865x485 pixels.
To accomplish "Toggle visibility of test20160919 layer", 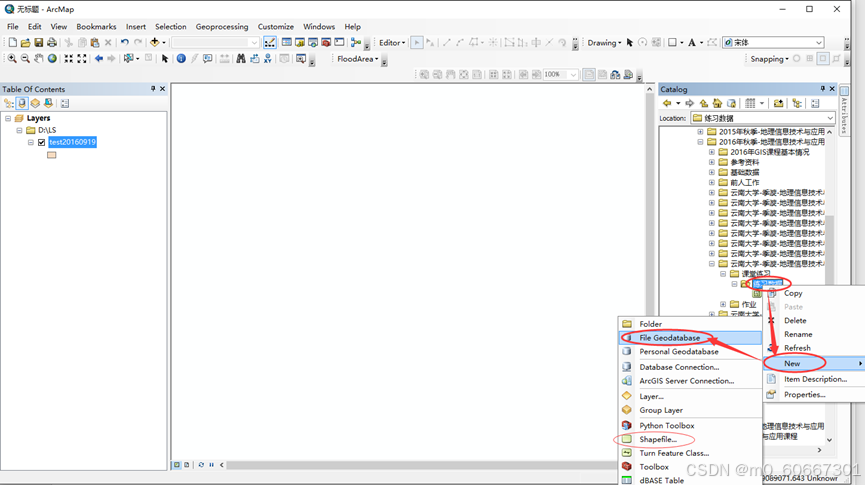I will (x=41, y=142).
